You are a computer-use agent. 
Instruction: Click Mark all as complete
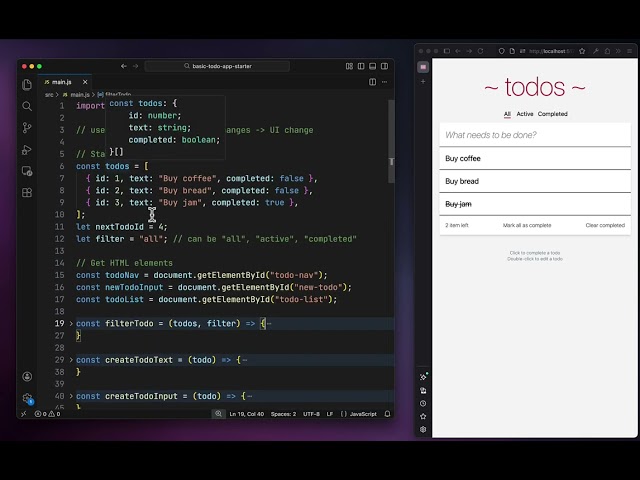point(527,225)
